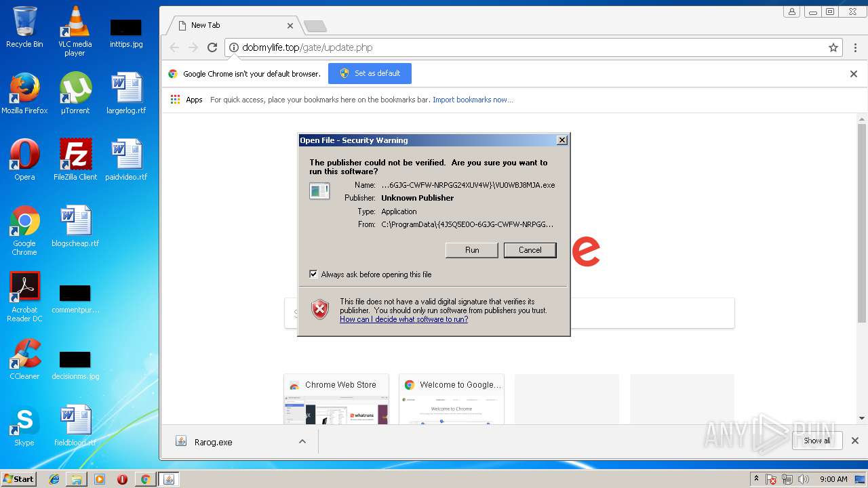Open Welcome to Google thumbnail
Image resolution: width=868 pixels, height=488 pixels.
click(x=452, y=399)
